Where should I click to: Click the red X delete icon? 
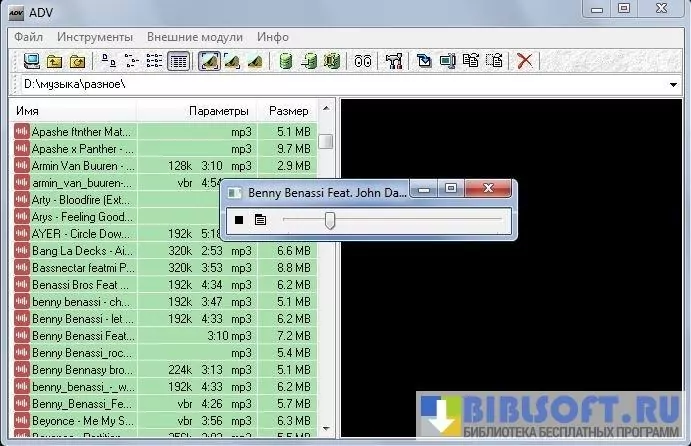[x=525, y=62]
